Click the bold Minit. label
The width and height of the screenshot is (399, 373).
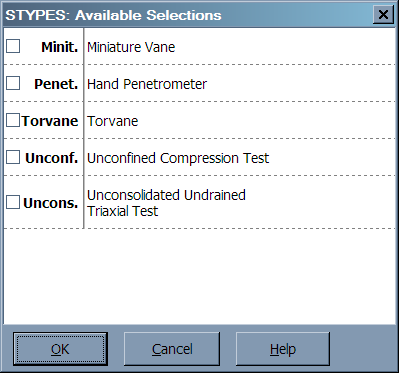click(x=60, y=47)
